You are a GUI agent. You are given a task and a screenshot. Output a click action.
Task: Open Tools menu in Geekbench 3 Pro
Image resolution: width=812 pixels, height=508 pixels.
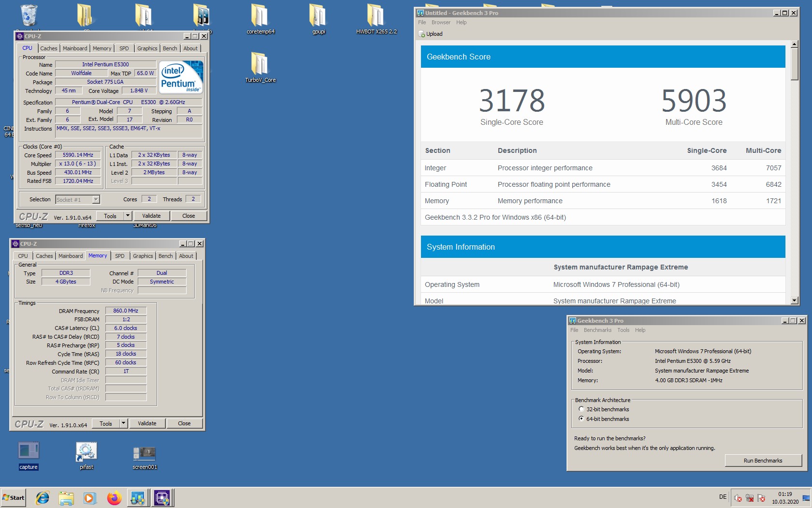[623, 330]
